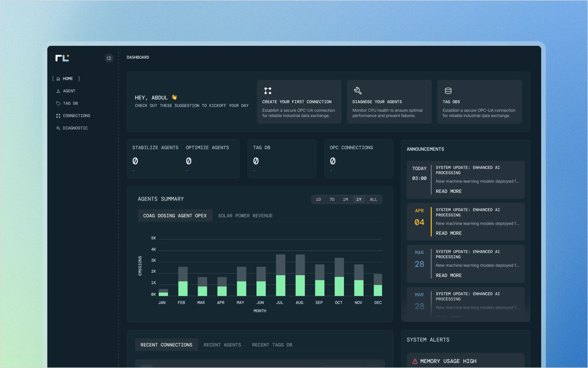Switch to Coag Dosing Agent Opex tab
The height and width of the screenshot is (368, 588).
(x=175, y=216)
